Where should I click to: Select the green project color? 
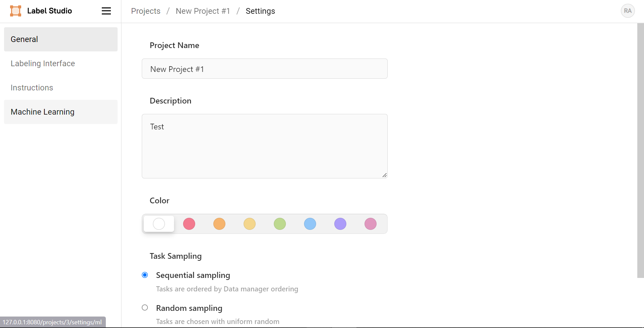point(280,224)
